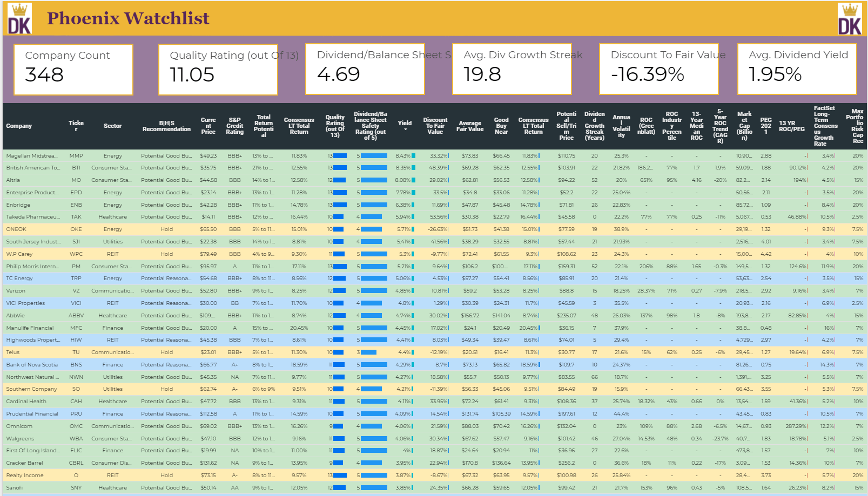Click the DK crown logo in the right corner
868x496 pixels.
pos(850,18)
